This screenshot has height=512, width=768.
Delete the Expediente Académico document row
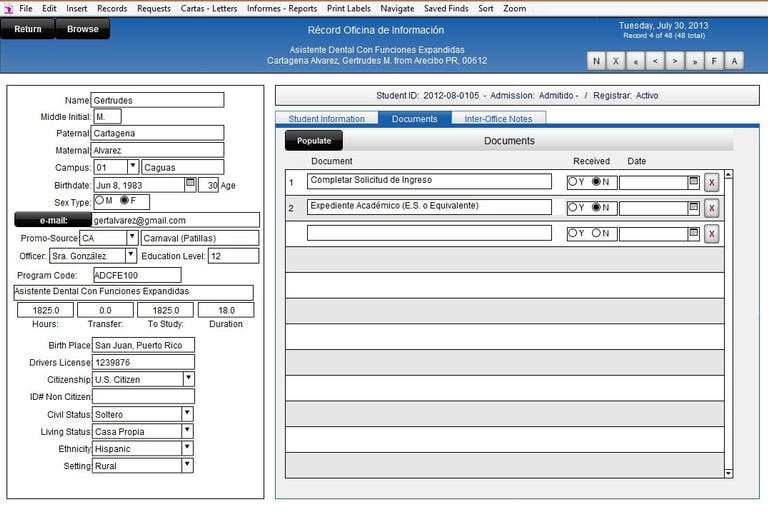click(x=712, y=208)
